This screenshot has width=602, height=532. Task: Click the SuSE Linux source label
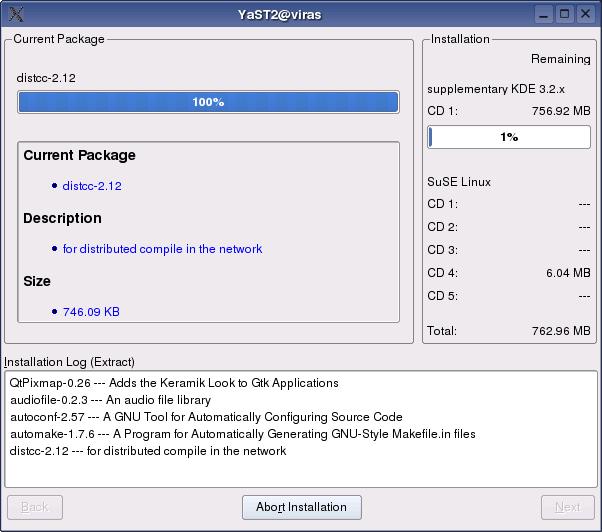pyautogui.click(x=459, y=182)
